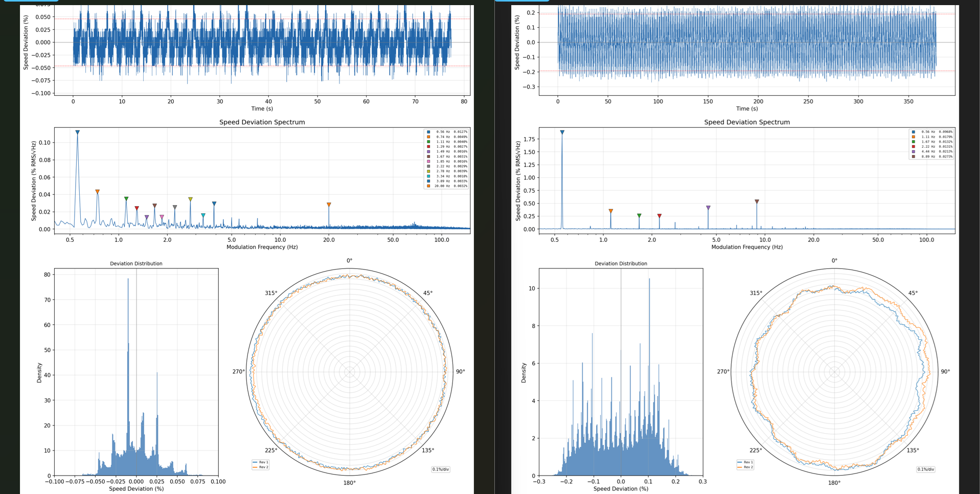Click the 0.74 Hz swatch in left legend
980x494 pixels.
click(x=428, y=137)
